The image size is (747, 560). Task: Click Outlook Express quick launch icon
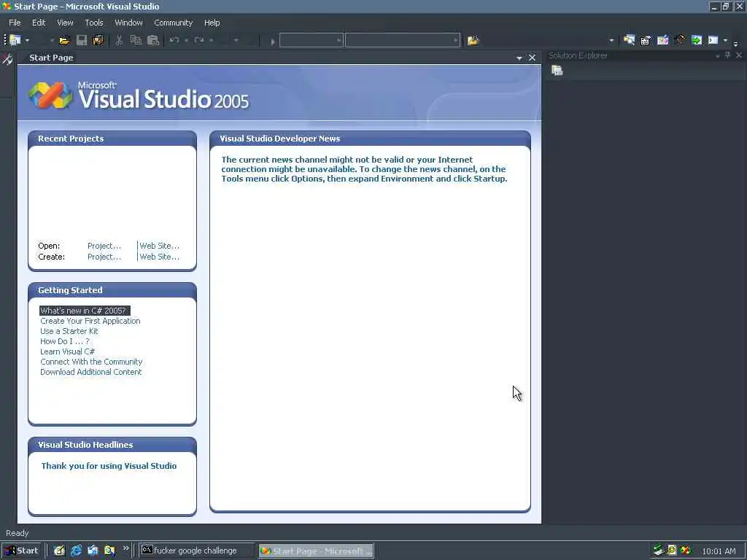(93, 551)
